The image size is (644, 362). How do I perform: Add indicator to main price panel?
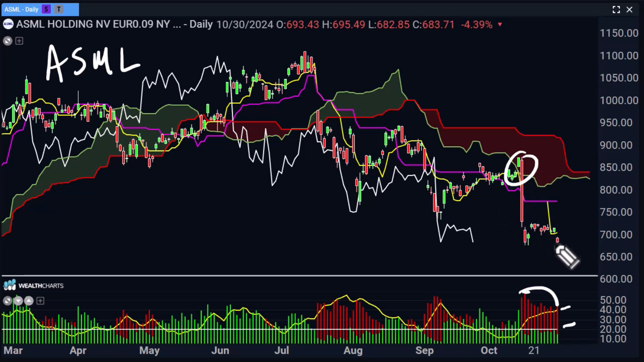(19, 41)
